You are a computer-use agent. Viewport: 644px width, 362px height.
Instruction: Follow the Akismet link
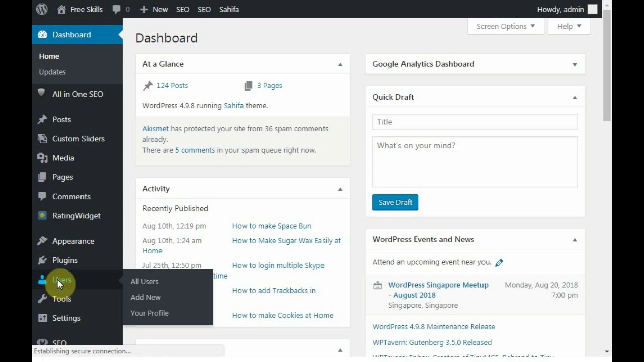(155, 129)
